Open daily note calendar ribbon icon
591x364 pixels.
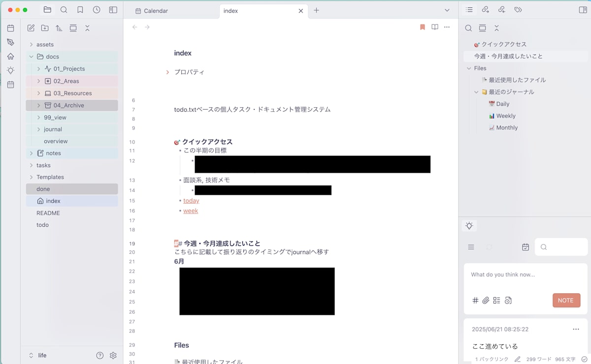coord(10,29)
